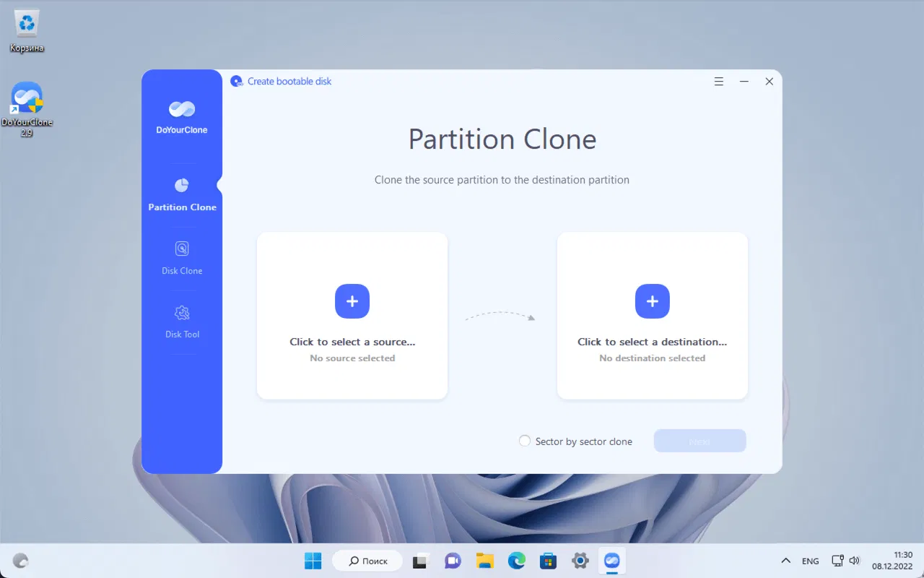Adjust the system volume control
This screenshot has width=924, height=578.
[855, 560]
